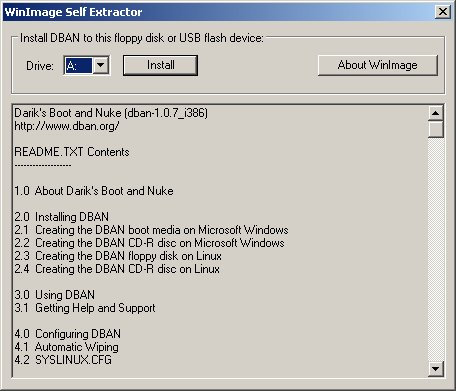The image size is (456, 391).
Task: Click the '1.0 About Darik's Boot and Nuke' line
Action: point(94,191)
